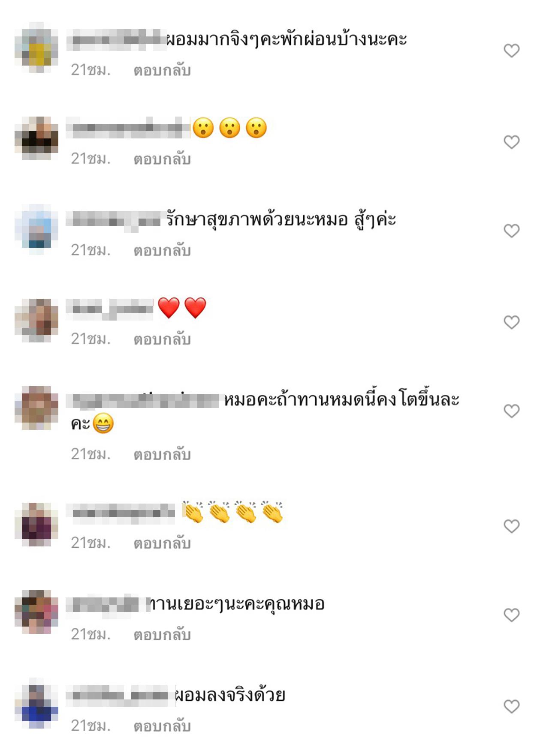The image size is (549, 756).
Task: Like the comment ending พักผ่อนบ้างนะคะ
Action: (511, 51)
